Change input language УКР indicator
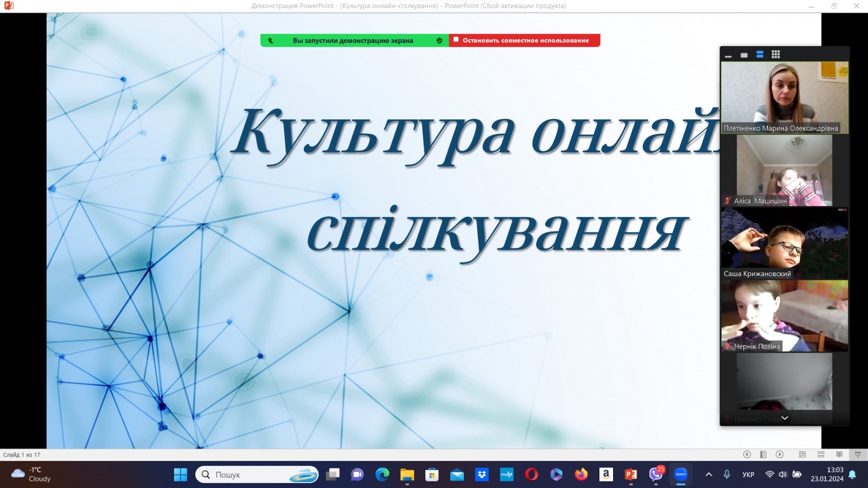Screen dimensions: 868x488 748,474
